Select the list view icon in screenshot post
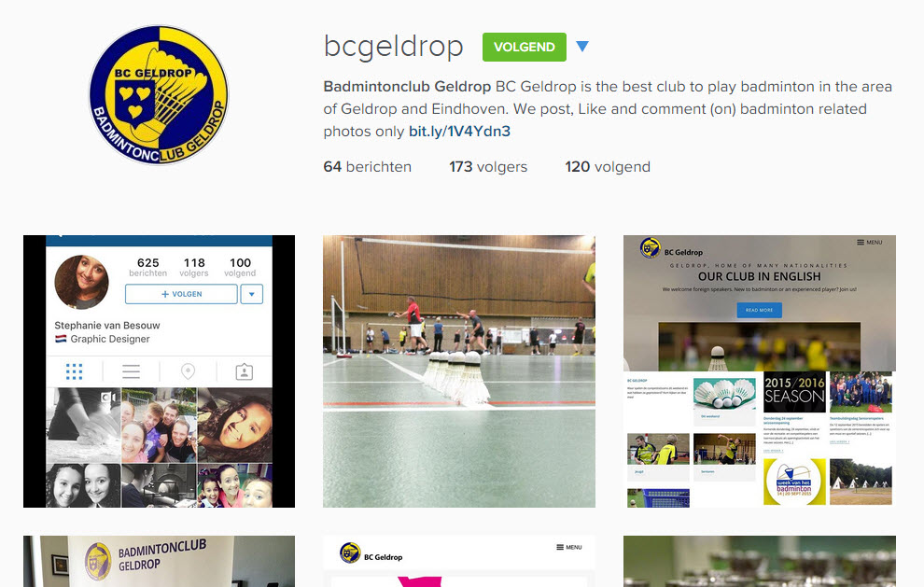The height and width of the screenshot is (587, 924). point(131,371)
